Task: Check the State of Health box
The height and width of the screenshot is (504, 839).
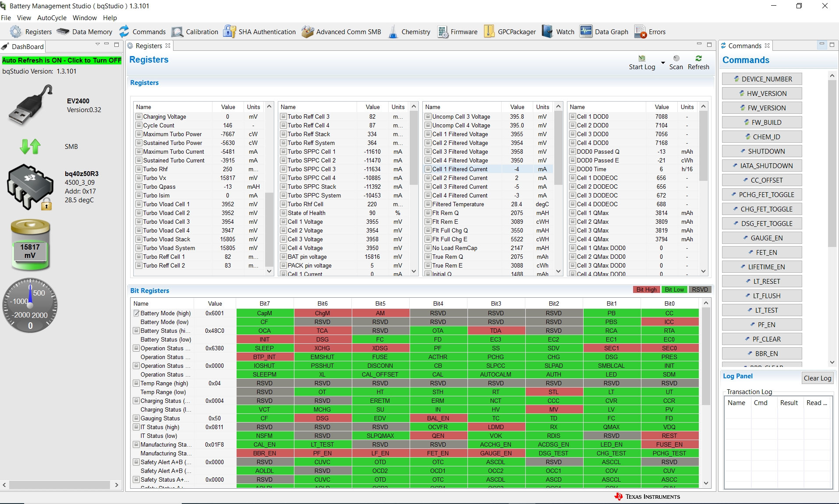Action: click(x=283, y=213)
